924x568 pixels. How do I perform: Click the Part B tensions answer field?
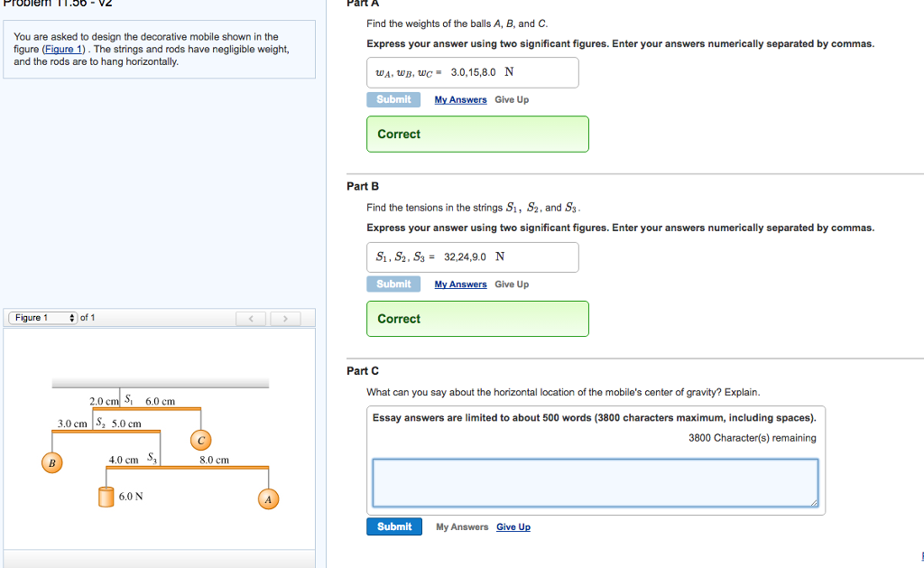pyautogui.click(x=473, y=257)
